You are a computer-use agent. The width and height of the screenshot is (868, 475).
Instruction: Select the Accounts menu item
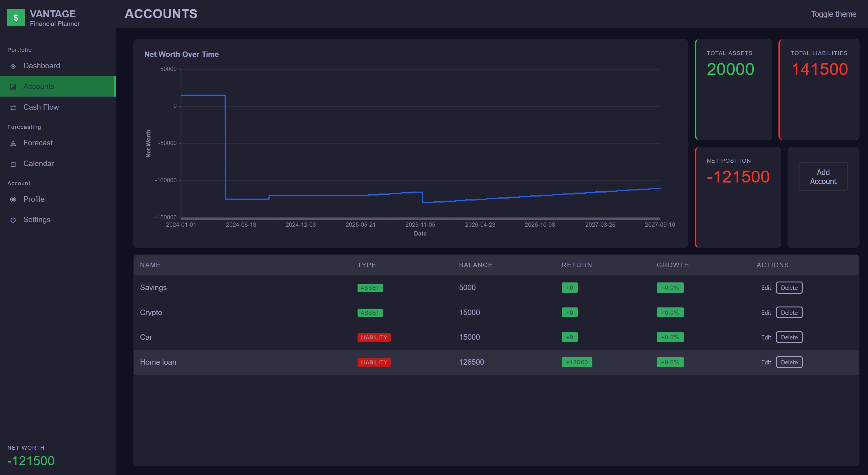pos(58,86)
